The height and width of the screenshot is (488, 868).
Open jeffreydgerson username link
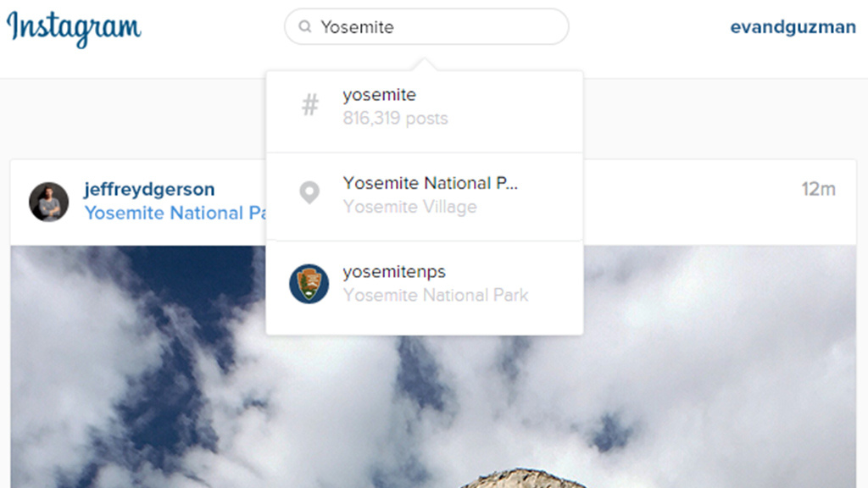pos(149,189)
